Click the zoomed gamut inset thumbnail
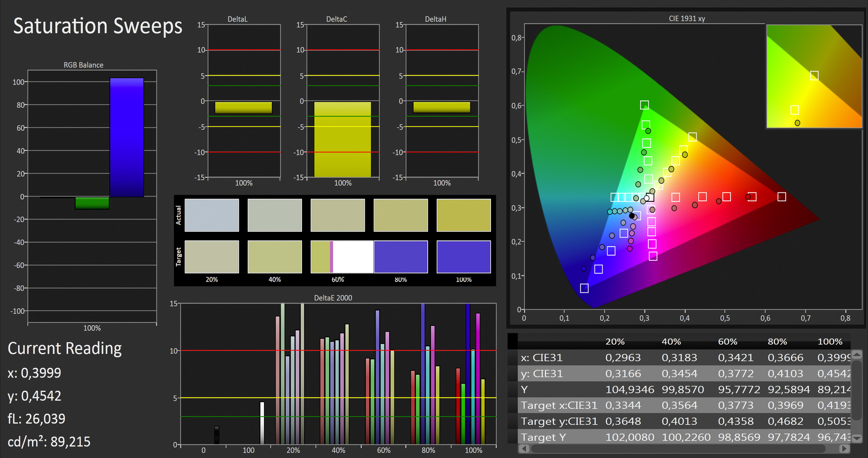The width and height of the screenshot is (868, 458). (x=814, y=76)
